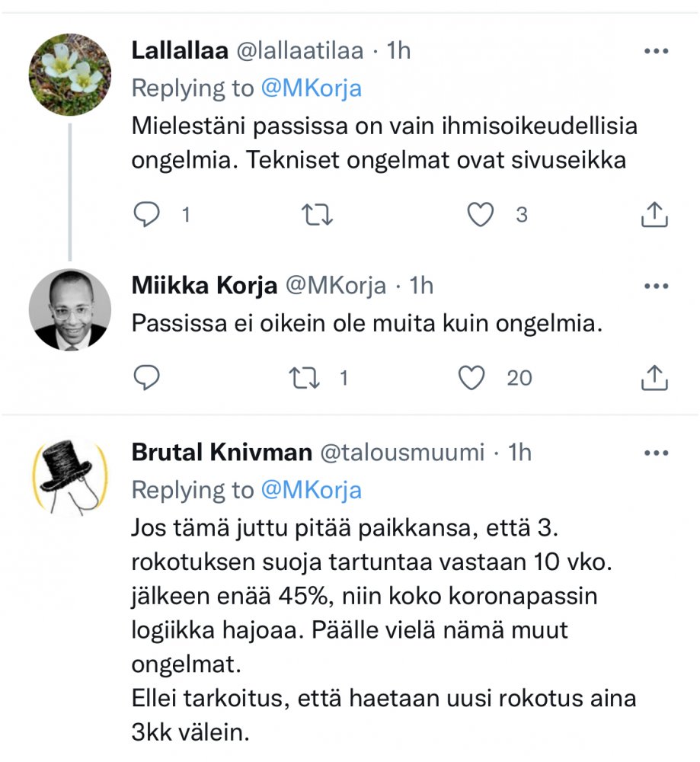This screenshot has height=762, width=700.
Task: Share Lallallaa's tweet
Action: [x=655, y=216]
